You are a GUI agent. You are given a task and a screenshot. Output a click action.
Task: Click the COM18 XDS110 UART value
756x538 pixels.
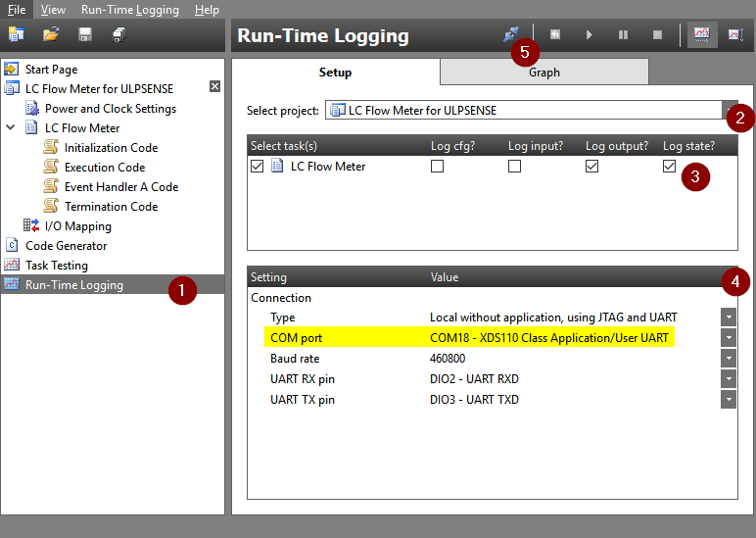point(549,338)
